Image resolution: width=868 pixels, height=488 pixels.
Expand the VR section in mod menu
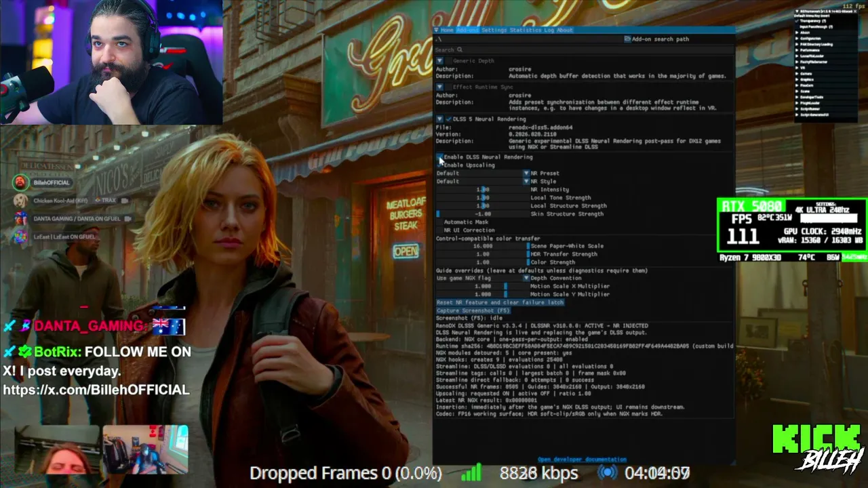[802, 68]
